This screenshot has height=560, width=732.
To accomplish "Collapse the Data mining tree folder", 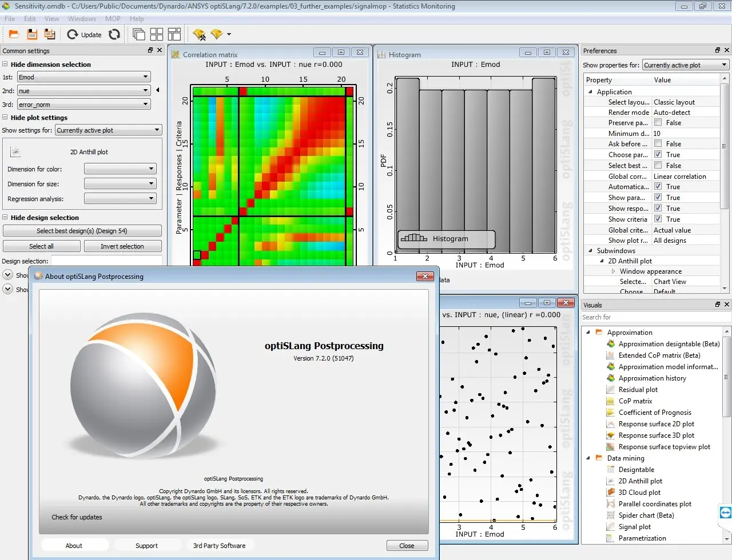I will point(588,458).
